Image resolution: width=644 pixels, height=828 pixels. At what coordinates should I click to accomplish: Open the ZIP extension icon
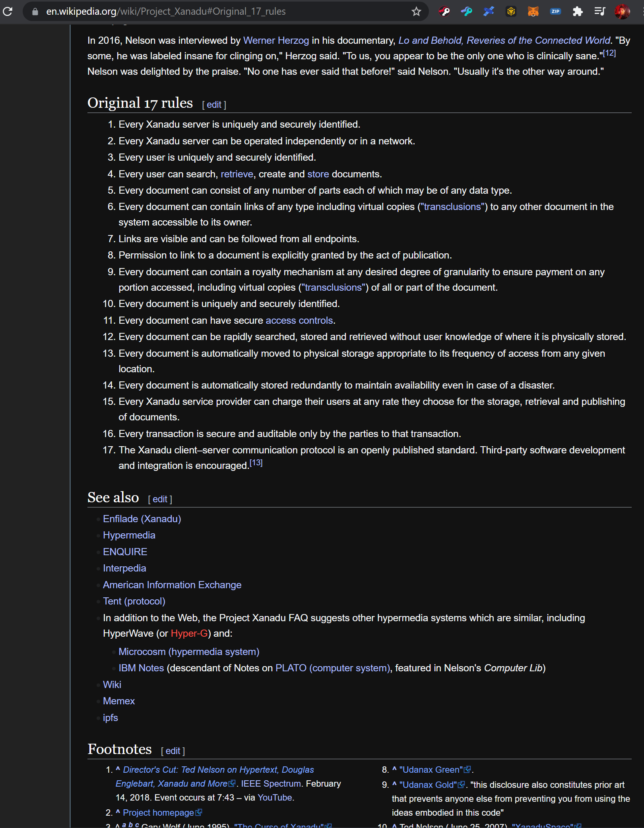(x=556, y=12)
